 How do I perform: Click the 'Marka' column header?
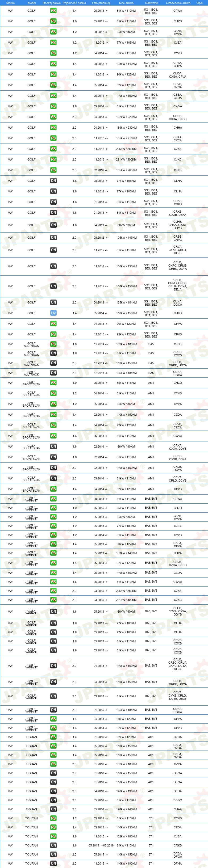click(x=10, y=3)
